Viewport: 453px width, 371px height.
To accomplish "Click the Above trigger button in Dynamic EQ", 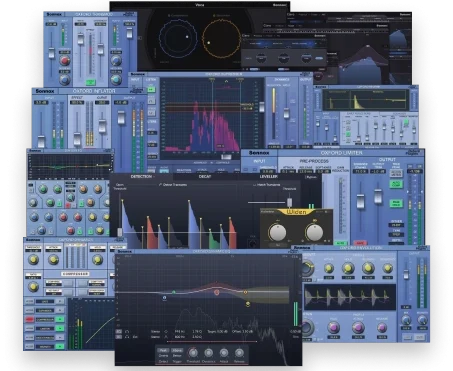I will pyautogui.click(x=177, y=351).
